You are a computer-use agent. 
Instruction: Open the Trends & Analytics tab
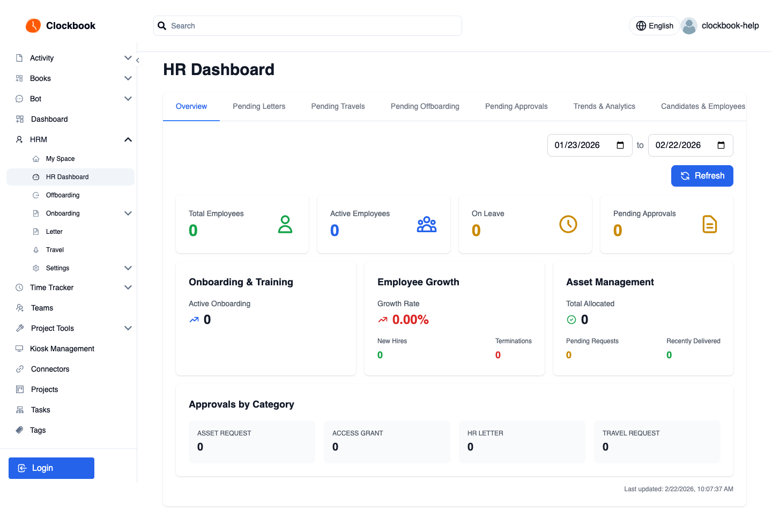click(604, 106)
